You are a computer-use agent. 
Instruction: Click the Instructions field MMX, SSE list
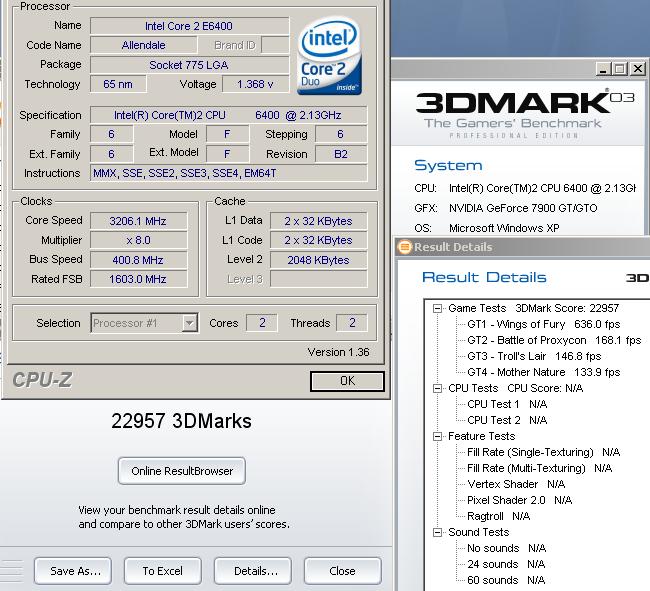tap(228, 173)
